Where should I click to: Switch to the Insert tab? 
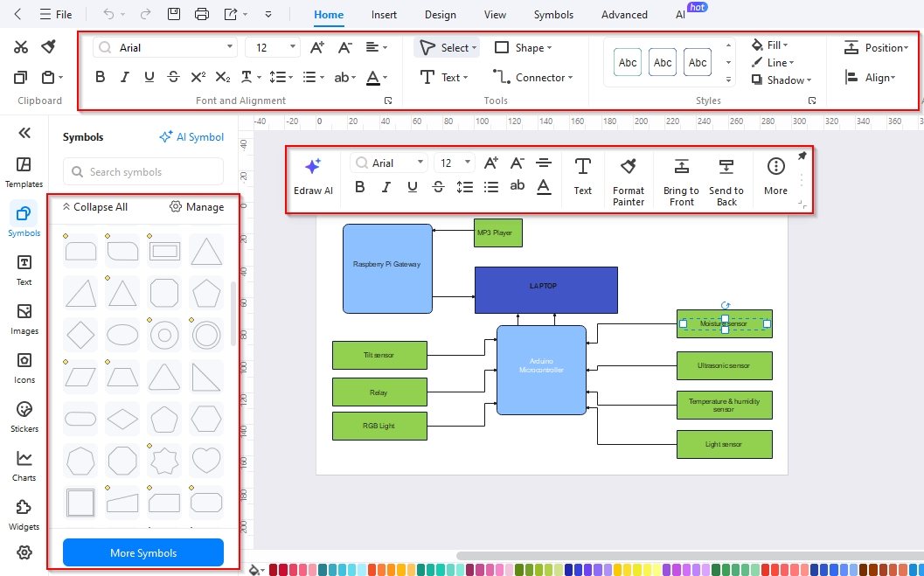pyautogui.click(x=384, y=15)
